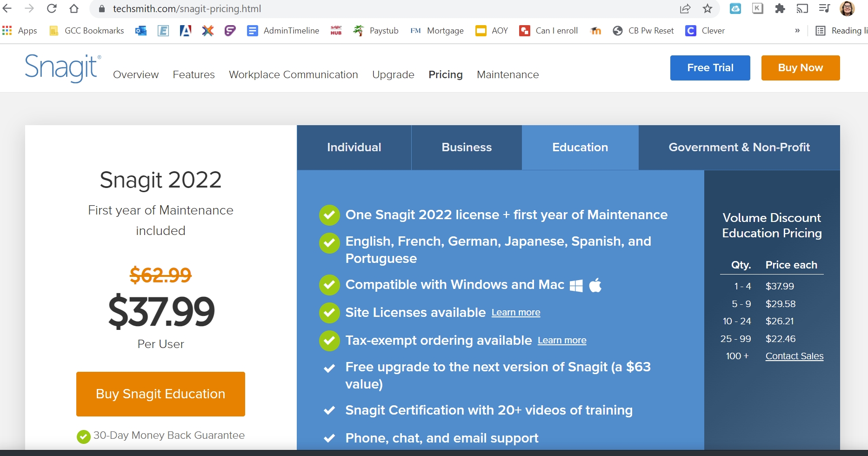Open the media control playlist icon
The image size is (868, 456).
(825, 8)
